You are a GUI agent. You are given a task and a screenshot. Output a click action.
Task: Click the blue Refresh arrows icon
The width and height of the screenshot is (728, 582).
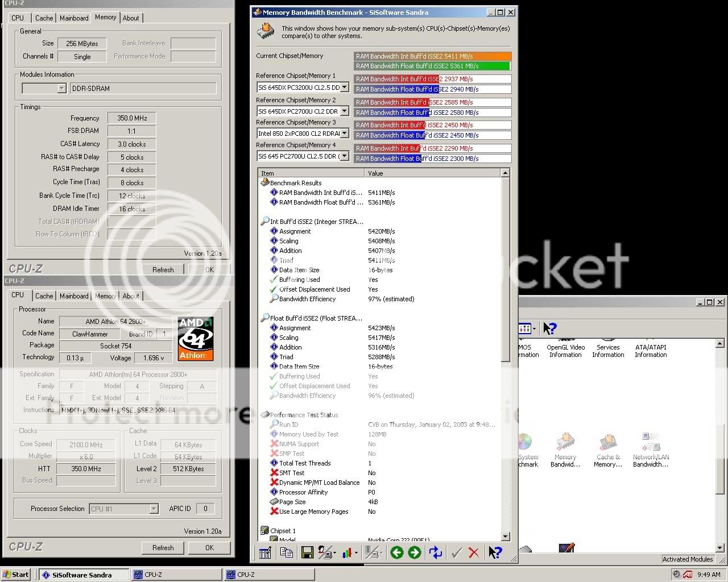436,552
